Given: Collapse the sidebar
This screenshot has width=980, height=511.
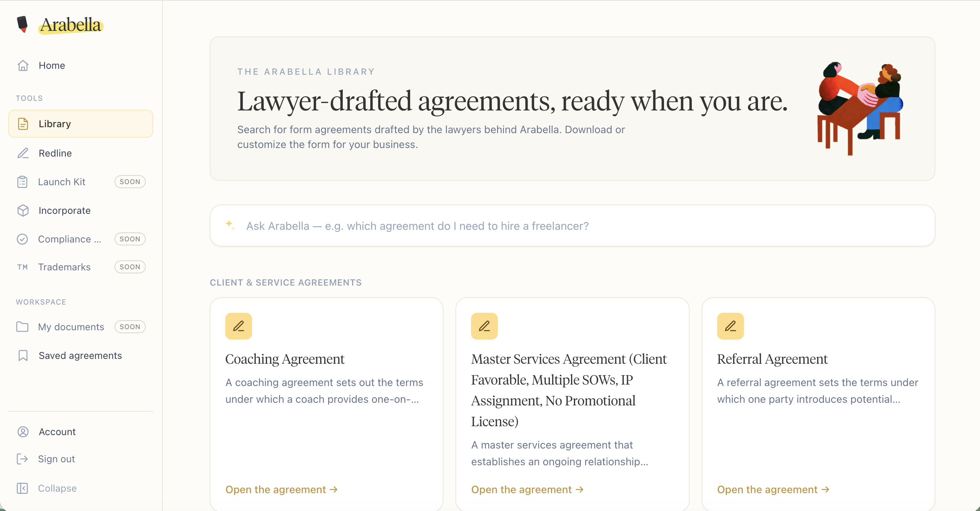Looking at the screenshot, I should pyautogui.click(x=81, y=488).
